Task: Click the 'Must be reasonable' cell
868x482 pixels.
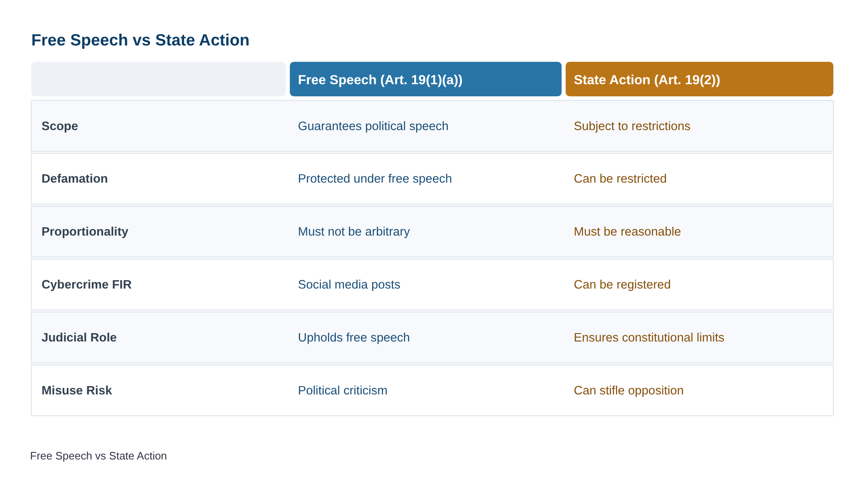Action: coord(627,231)
